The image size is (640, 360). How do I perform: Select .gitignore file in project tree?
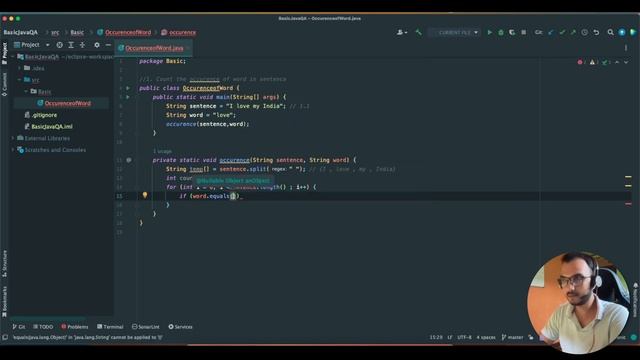tap(41, 115)
